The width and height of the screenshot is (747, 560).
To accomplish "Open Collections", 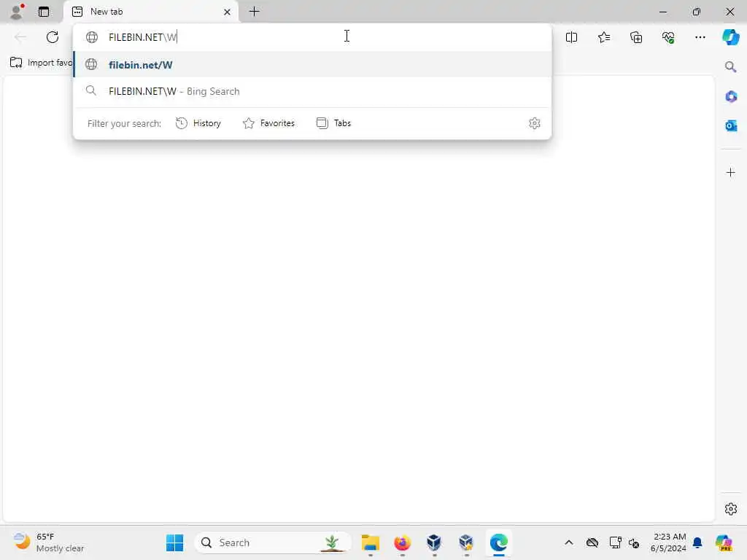I will 636,37.
